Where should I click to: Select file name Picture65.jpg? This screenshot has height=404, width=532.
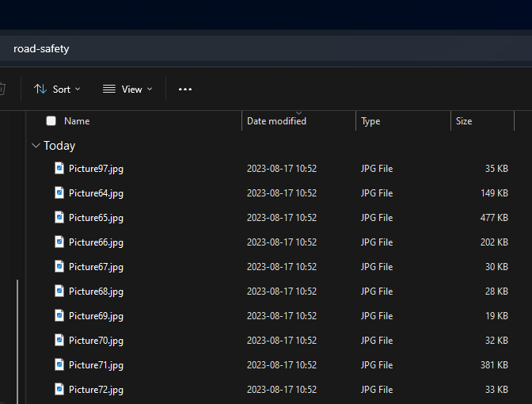coord(96,218)
